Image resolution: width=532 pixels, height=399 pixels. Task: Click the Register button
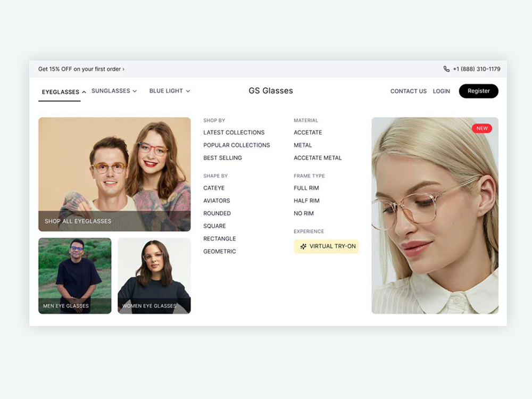click(478, 91)
